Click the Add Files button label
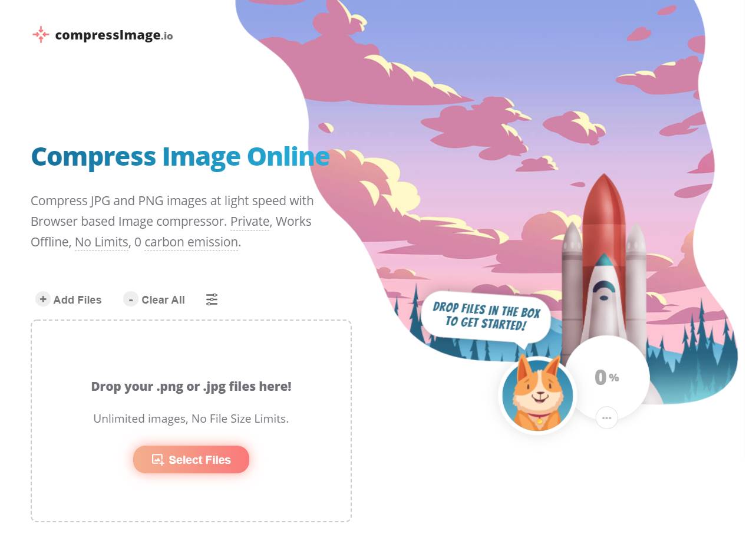The width and height of the screenshot is (746, 560). (77, 300)
